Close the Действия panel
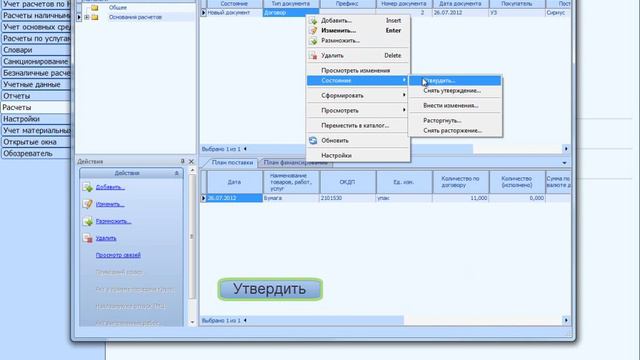 191,161
